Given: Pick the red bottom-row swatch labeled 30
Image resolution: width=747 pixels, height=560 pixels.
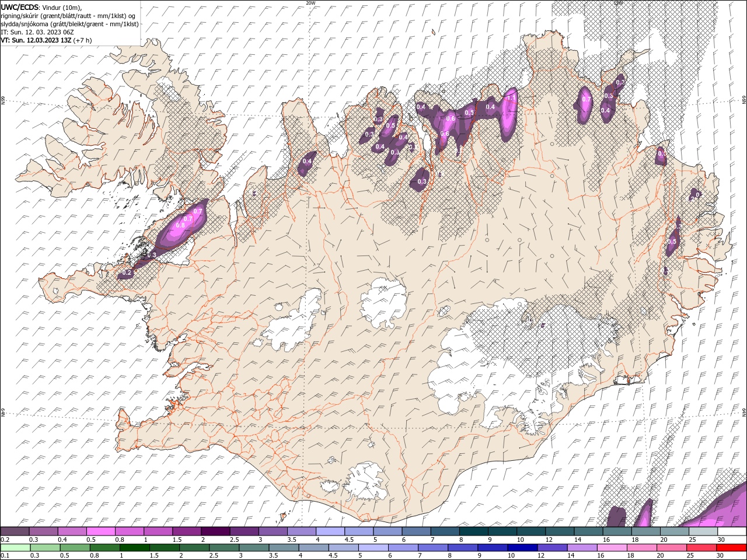Looking at the screenshot, I should (x=731, y=548).
